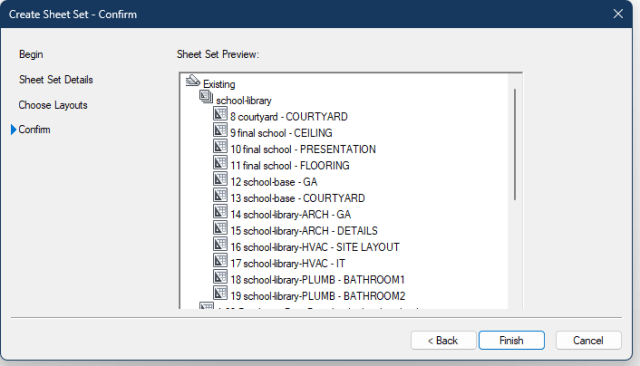Click sheet icon beside 12 school-base - GA
This screenshot has width=640, height=366.
coord(220,179)
